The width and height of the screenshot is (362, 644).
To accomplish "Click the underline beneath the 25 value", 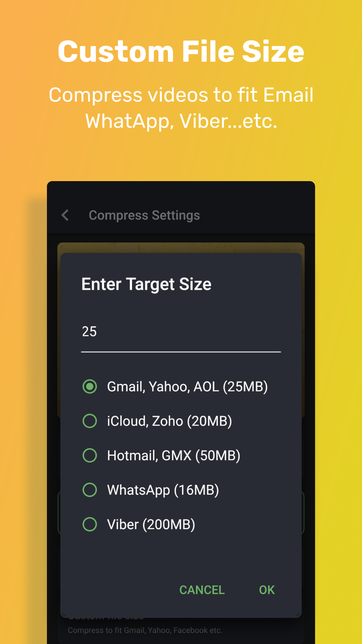I will click(x=181, y=352).
